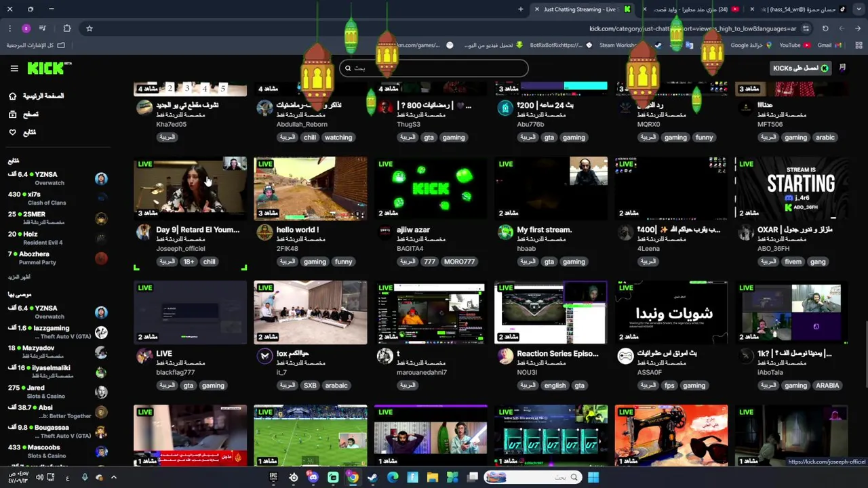The height and width of the screenshot is (488, 868).
Task: Open Holz channel in sidebar
Action: coord(58,238)
